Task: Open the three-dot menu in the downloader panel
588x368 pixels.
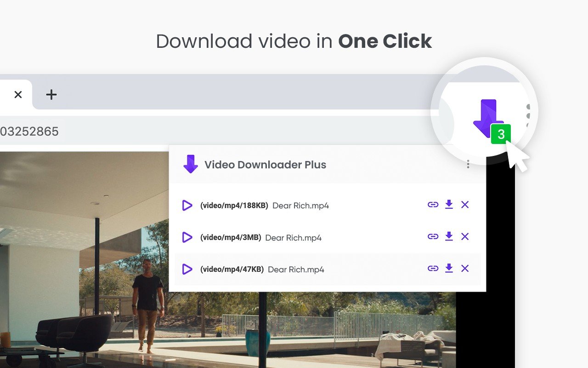Action: click(x=468, y=164)
